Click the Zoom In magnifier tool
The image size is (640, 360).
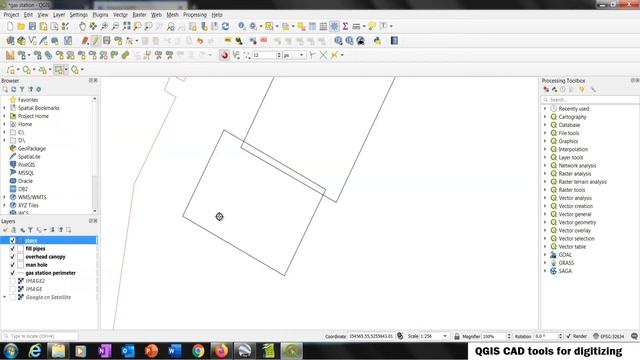click(104, 27)
